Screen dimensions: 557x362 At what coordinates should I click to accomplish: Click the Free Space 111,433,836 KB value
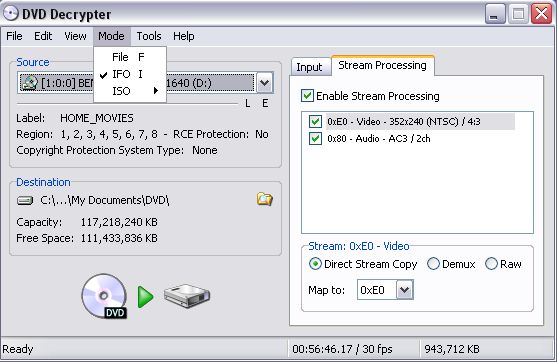click(119, 238)
